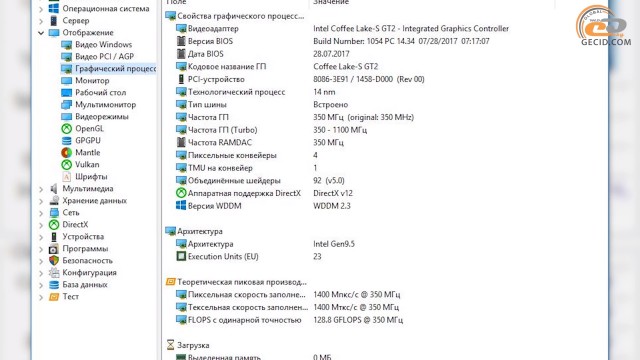Click the Свойства графического процессора group header
Screen dimensions: 640x360
[235, 16]
